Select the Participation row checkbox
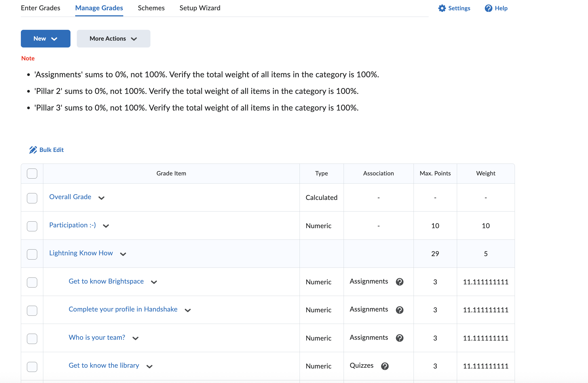This screenshot has width=588, height=383. [x=32, y=226]
